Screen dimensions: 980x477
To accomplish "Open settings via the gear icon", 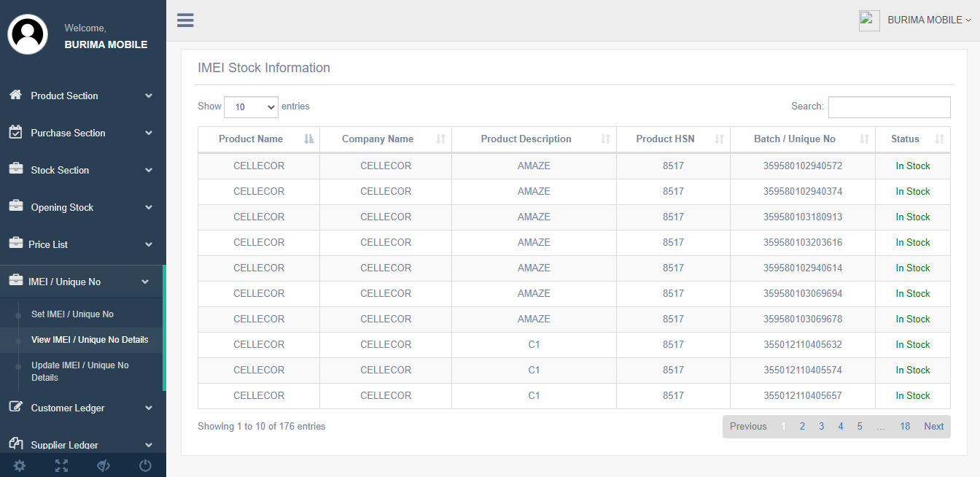I will pos(20,465).
